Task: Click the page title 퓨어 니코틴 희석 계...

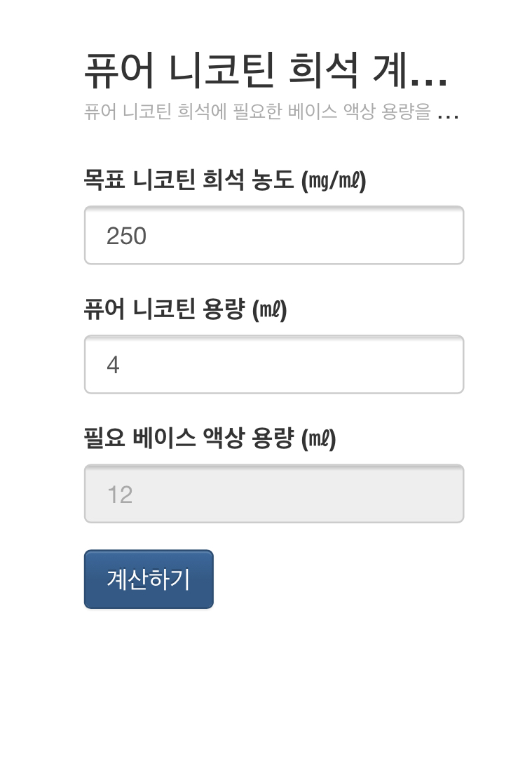Action: (x=266, y=70)
